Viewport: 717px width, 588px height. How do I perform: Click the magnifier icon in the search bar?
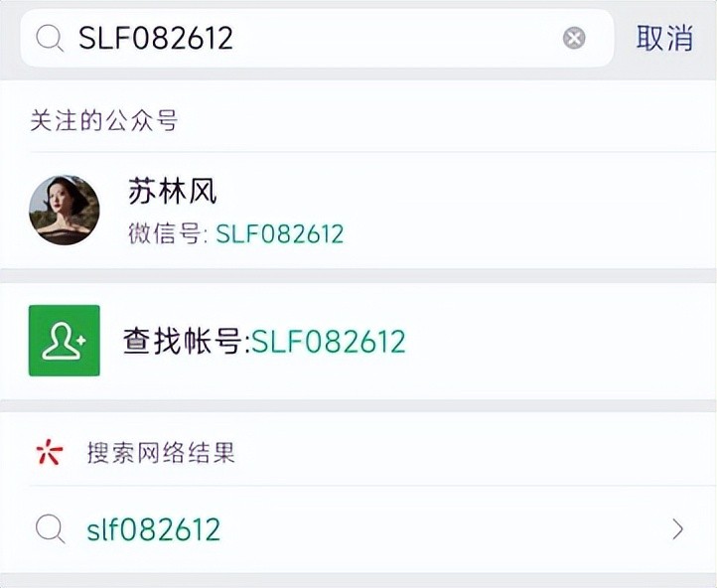pyautogui.click(x=50, y=39)
